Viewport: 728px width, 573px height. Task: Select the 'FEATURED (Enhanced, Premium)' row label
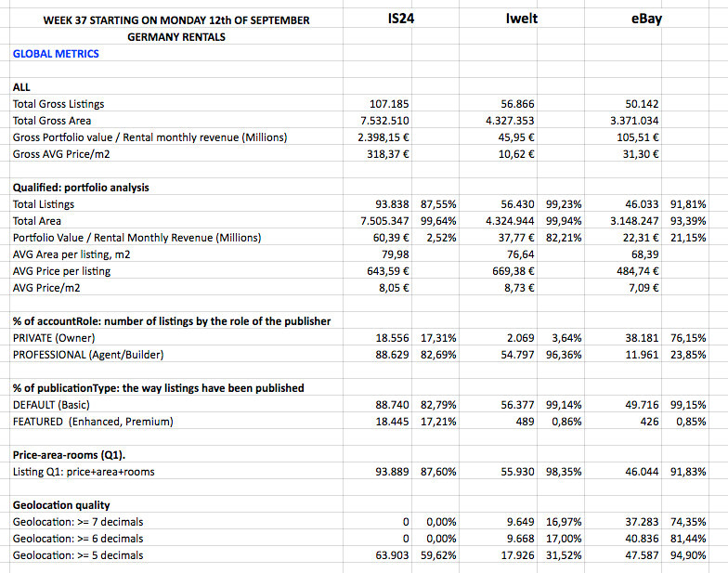pyautogui.click(x=93, y=422)
